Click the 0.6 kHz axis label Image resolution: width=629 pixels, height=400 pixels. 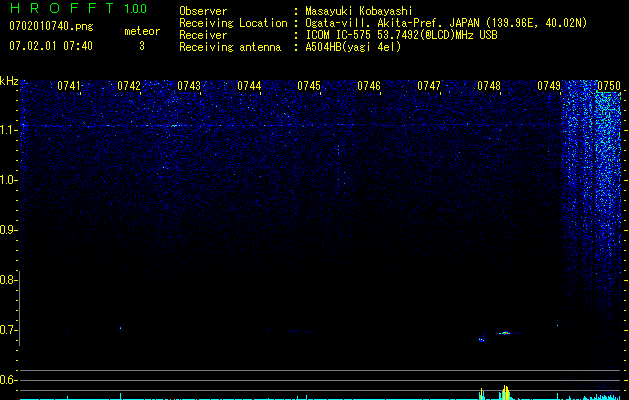(x=8, y=380)
